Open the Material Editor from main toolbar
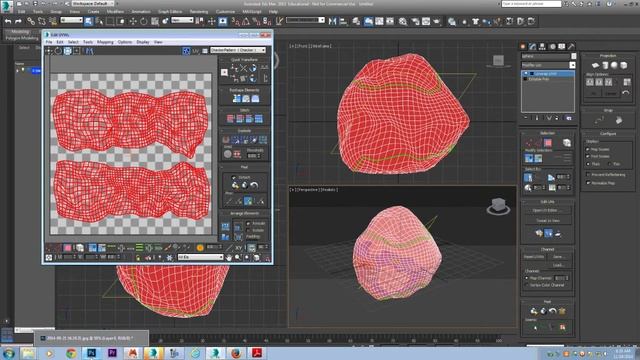This screenshot has height=360, width=640. click(403, 21)
